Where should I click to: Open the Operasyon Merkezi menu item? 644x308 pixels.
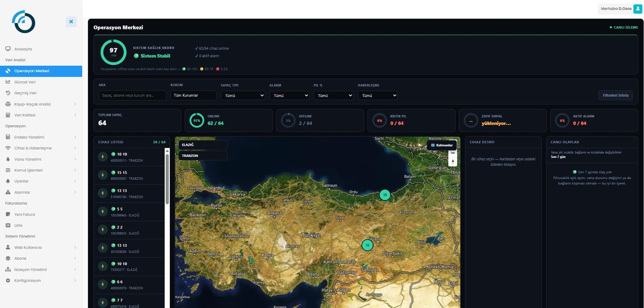click(41, 71)
